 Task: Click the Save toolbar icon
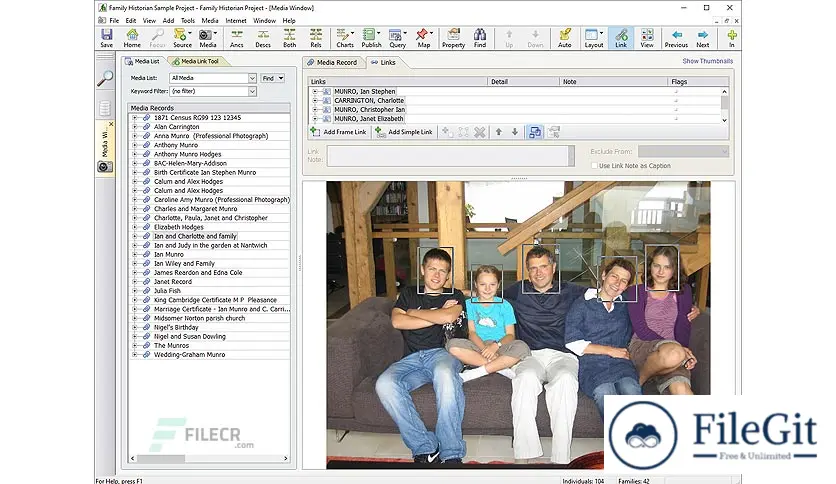click(x=107, y=38)
